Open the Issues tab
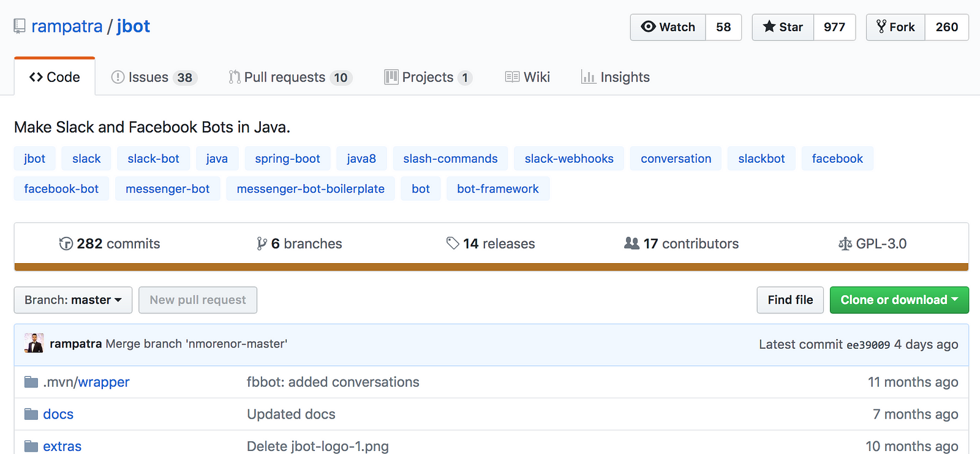Image resolution: width=980 pixels, height=454 pixels. coord(153,77)
